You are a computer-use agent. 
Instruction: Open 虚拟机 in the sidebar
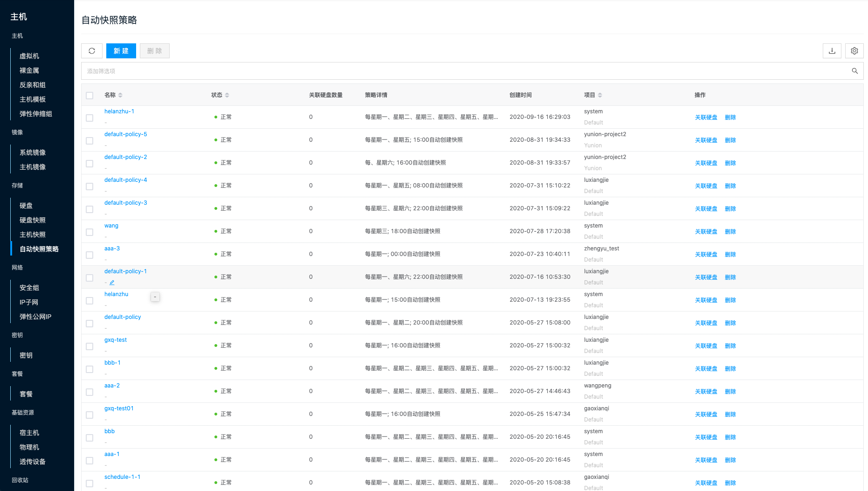pos(29,56)
